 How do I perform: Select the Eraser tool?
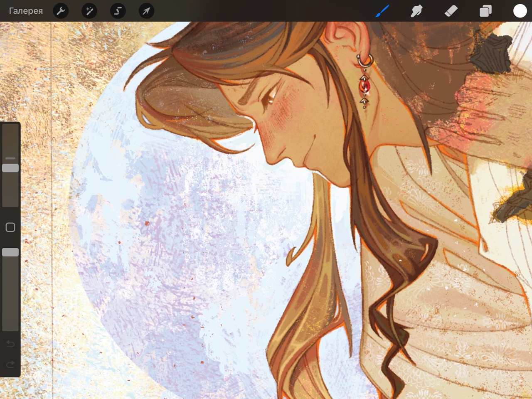451,11
